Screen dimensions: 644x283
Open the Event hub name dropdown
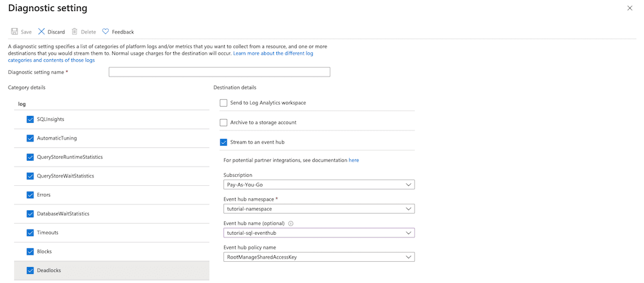tap(319, 233)
